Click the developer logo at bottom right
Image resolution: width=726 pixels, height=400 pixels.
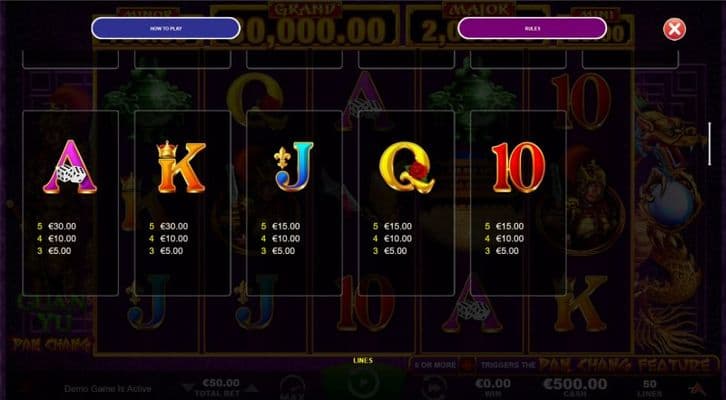696,388
